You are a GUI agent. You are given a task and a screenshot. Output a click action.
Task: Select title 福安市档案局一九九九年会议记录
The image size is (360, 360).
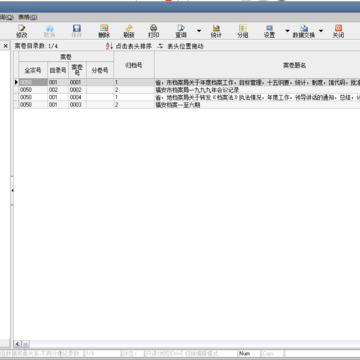click(197, 90)
